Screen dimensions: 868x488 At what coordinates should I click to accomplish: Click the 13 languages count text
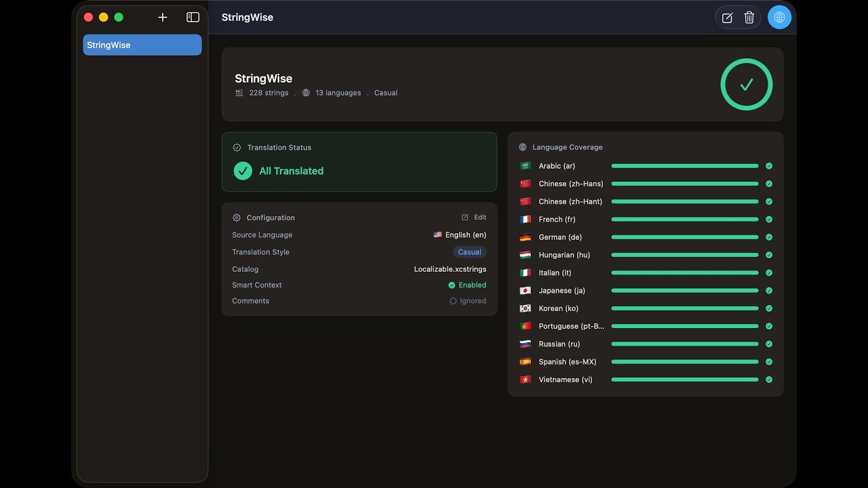(338, 93)
